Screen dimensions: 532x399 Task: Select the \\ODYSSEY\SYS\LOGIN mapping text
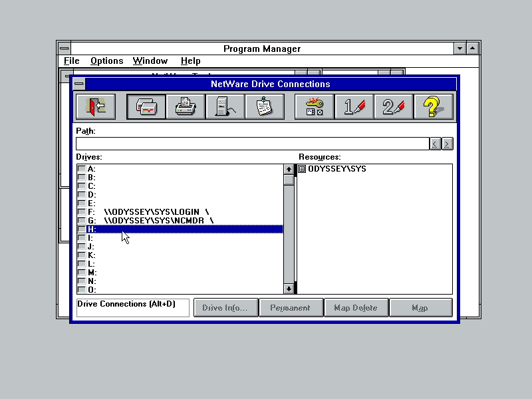coord(156,211)
